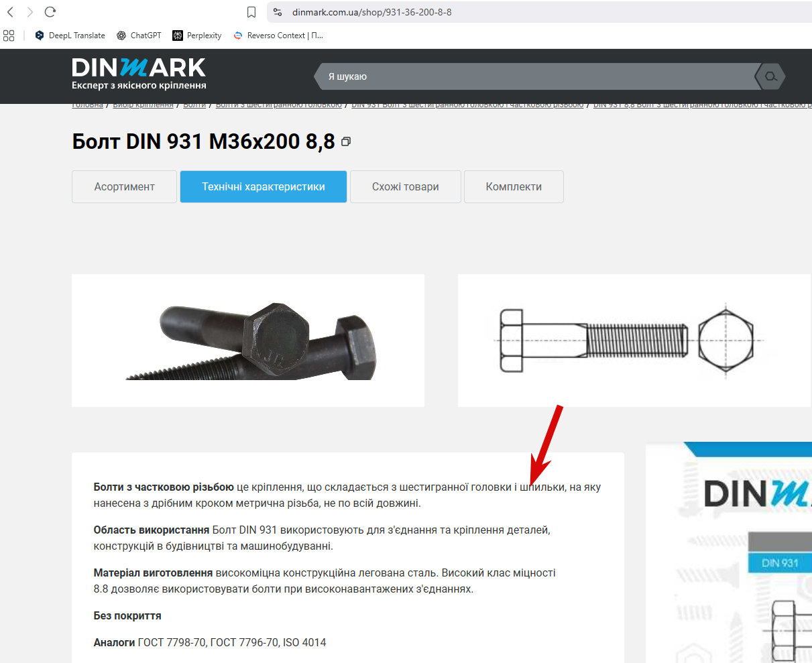This screenshot has width=812, height=663.
Task: Open the Reverso Context bookmark
Action: 278,36
